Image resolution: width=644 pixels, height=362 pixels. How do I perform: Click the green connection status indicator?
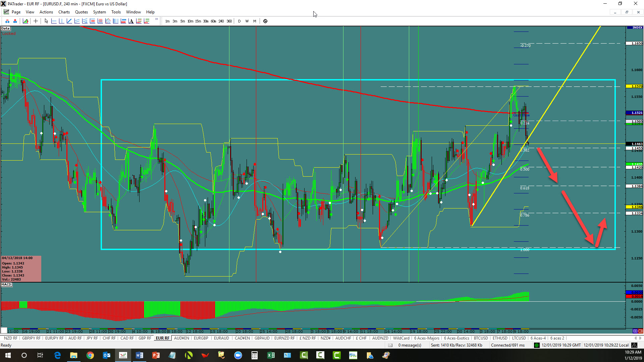tap(537, 345)
